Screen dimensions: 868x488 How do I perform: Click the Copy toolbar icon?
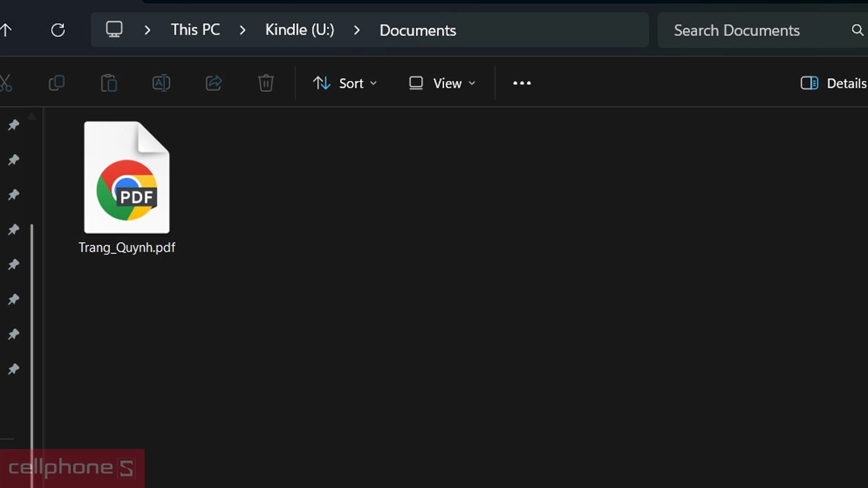click(x=56, y=83)
